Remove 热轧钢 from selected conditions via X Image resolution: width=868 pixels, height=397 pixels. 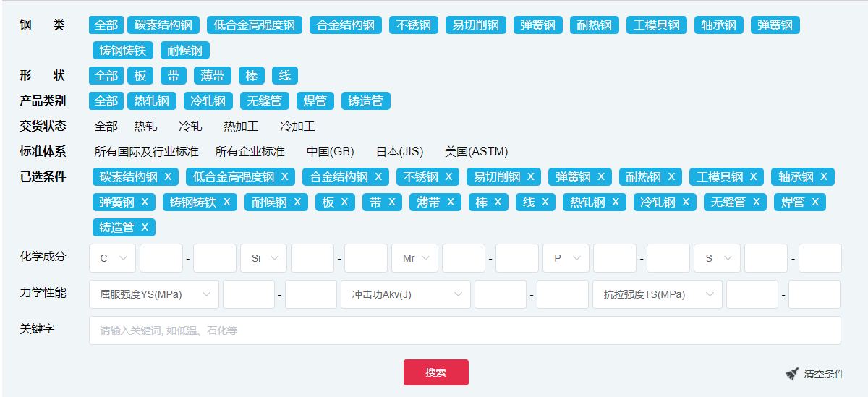point(616,202)
